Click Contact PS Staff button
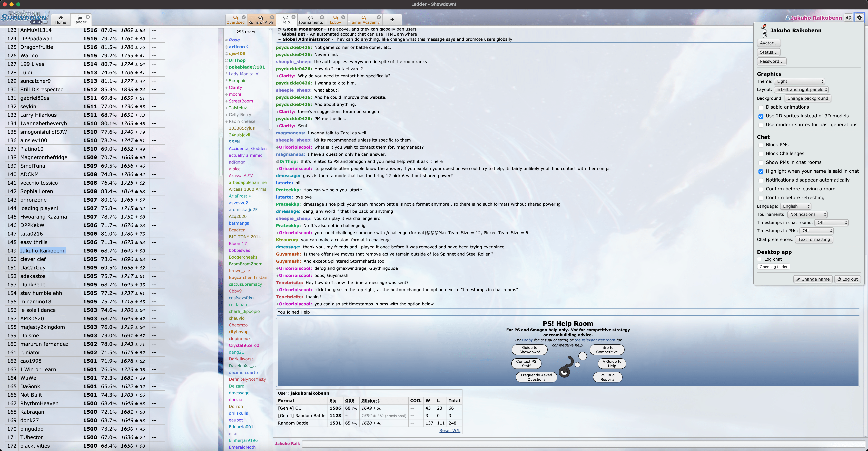Screen dimensions: 868x451 [x=526, y=364]
